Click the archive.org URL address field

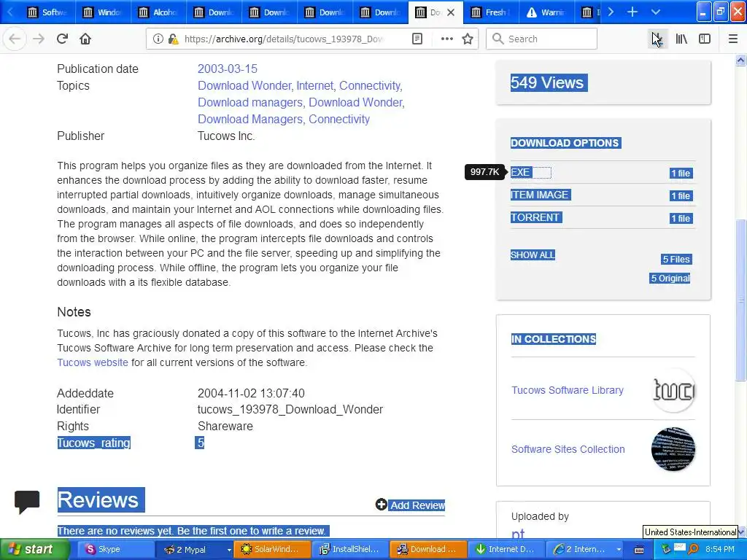(x=284, y=39)
